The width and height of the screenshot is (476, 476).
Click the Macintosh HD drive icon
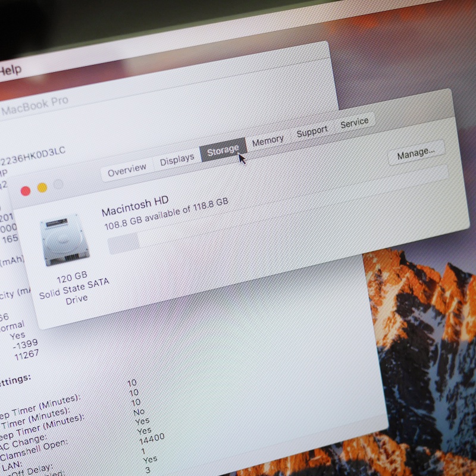click(x=65, y=240)
